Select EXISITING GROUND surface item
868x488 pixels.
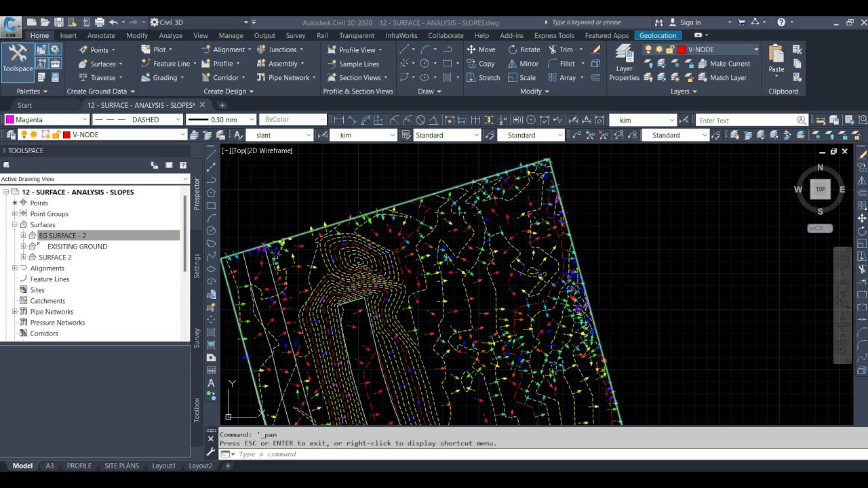click(x=77, y=246)
